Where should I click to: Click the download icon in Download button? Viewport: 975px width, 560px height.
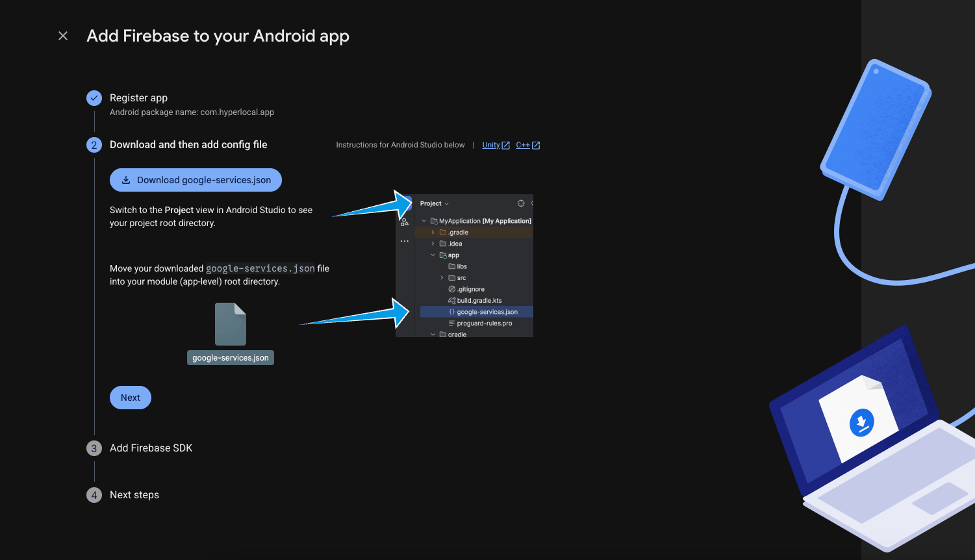pos(126,180)
